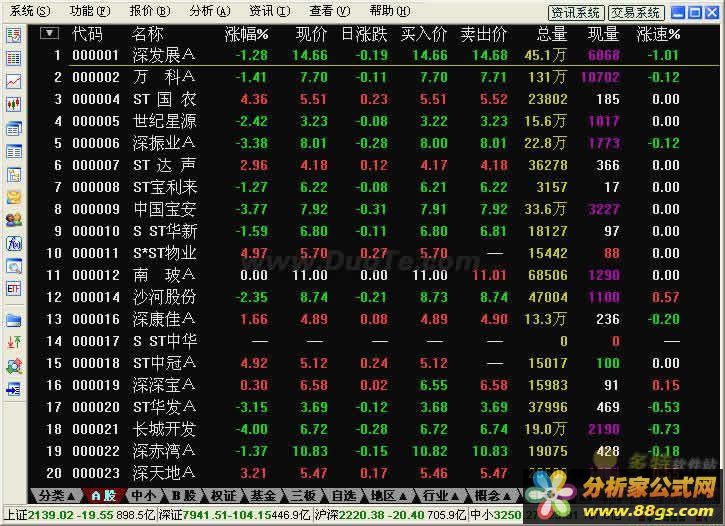Screen dimensions: 725x526
Task: Open the 帮助(H) menu
Action: click(x=390, y=11)
